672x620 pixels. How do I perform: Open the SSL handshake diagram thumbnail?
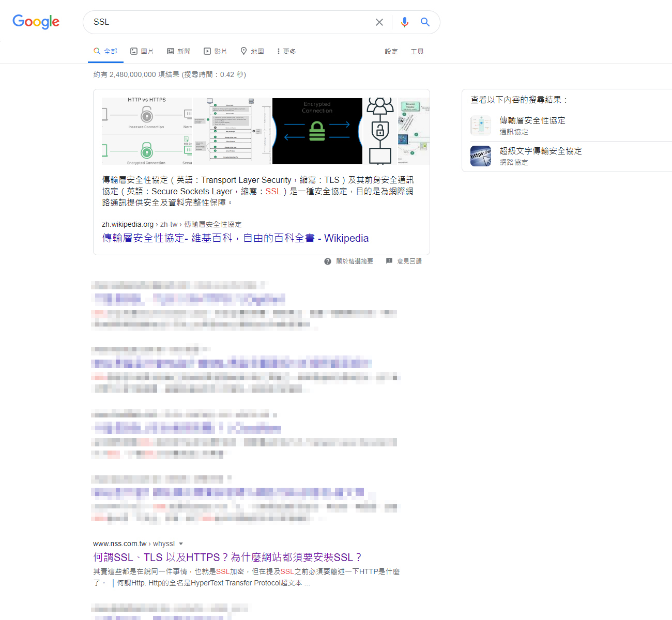tap(232, 131)
